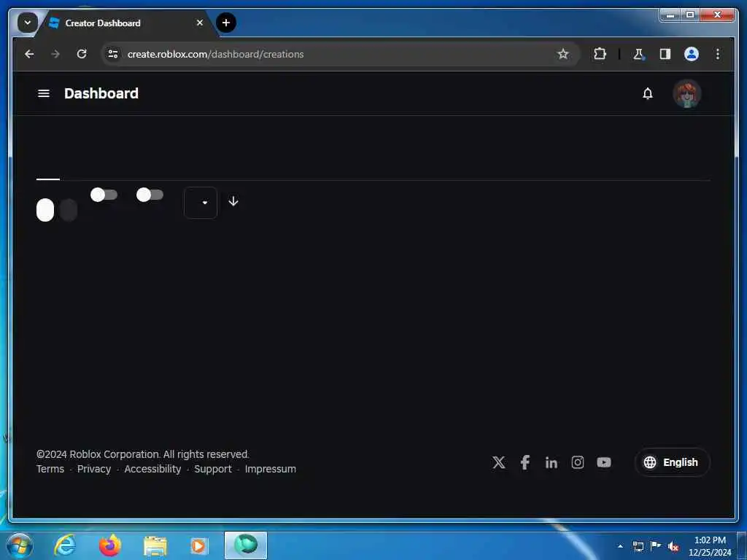Click the downward sort order arrow

[233, 201]
